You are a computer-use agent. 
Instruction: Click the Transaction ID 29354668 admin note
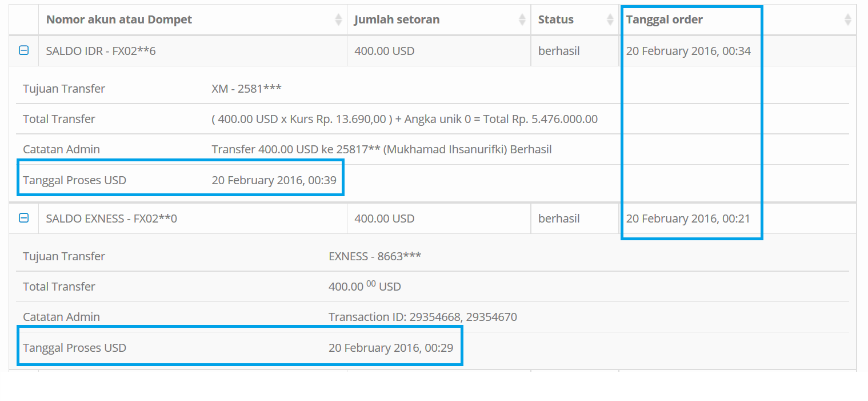click(423, 317)
